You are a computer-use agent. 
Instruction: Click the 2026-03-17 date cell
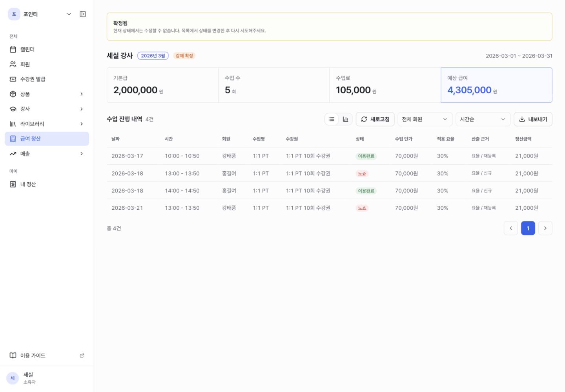tap(127, 156)
